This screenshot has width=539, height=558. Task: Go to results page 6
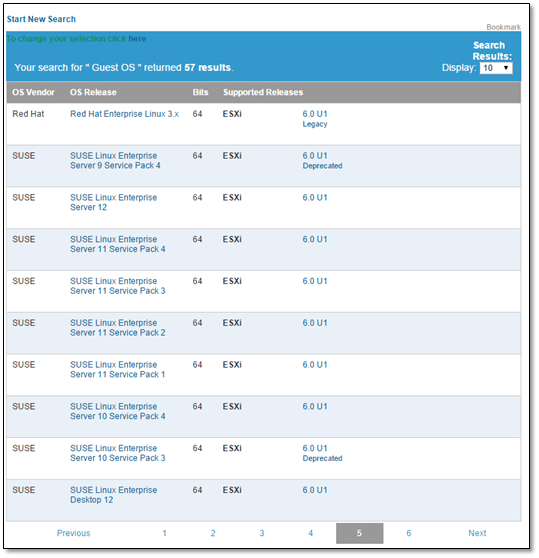pyautogui.click(x=408, y=533)
